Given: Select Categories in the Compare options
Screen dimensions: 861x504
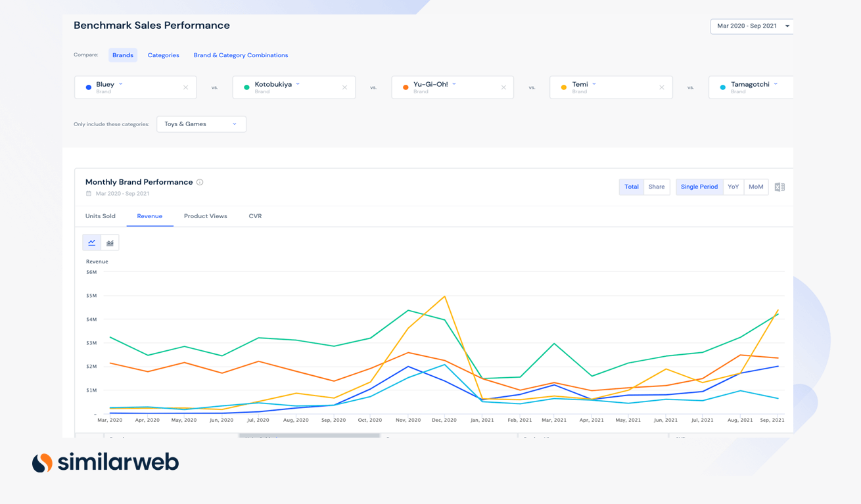Looking at the screenshot, I should [163, 55].
